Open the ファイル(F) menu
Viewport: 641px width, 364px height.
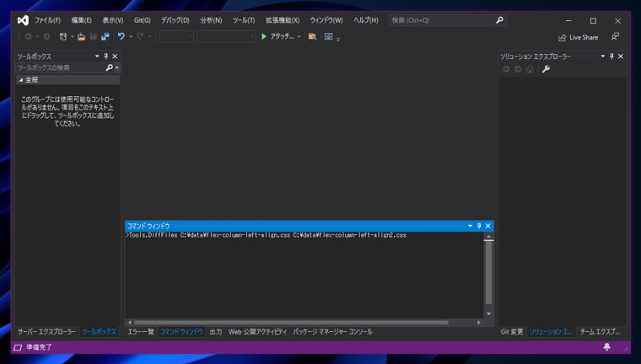(x=47, y=20)
